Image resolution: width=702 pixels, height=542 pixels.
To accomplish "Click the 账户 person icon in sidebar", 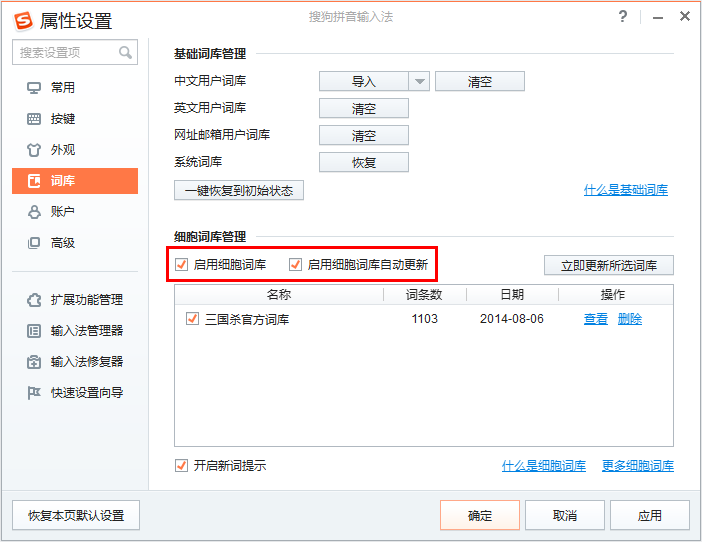I will 34,212.
